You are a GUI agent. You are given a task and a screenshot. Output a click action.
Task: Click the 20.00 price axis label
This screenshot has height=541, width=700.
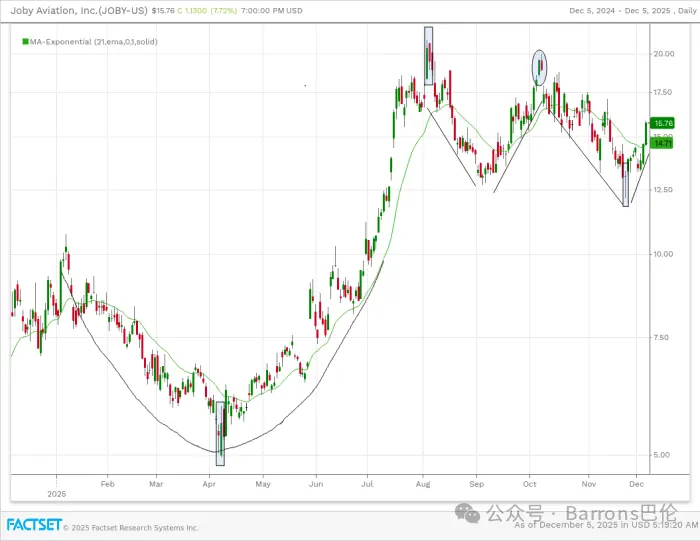click(x=663, y=55)
